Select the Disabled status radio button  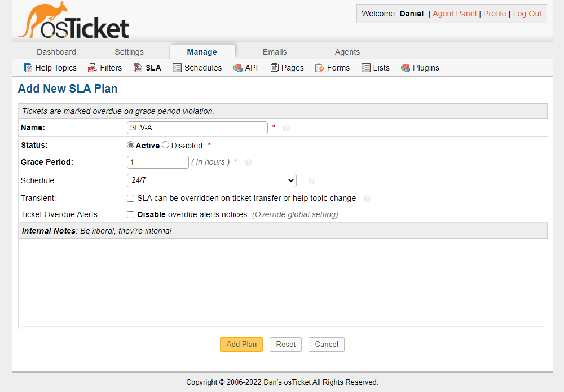click(165, 145)
